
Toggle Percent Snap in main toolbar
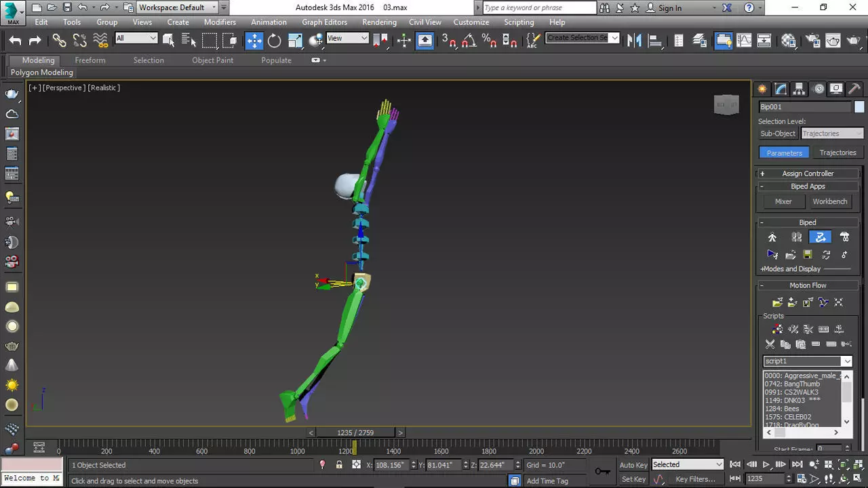[489, 41]
